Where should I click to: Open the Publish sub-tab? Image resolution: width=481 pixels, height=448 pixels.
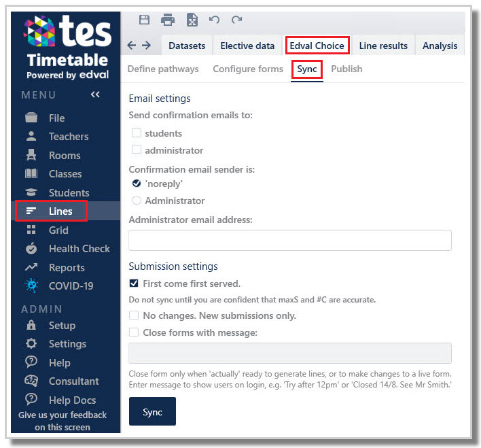[346, 69]
